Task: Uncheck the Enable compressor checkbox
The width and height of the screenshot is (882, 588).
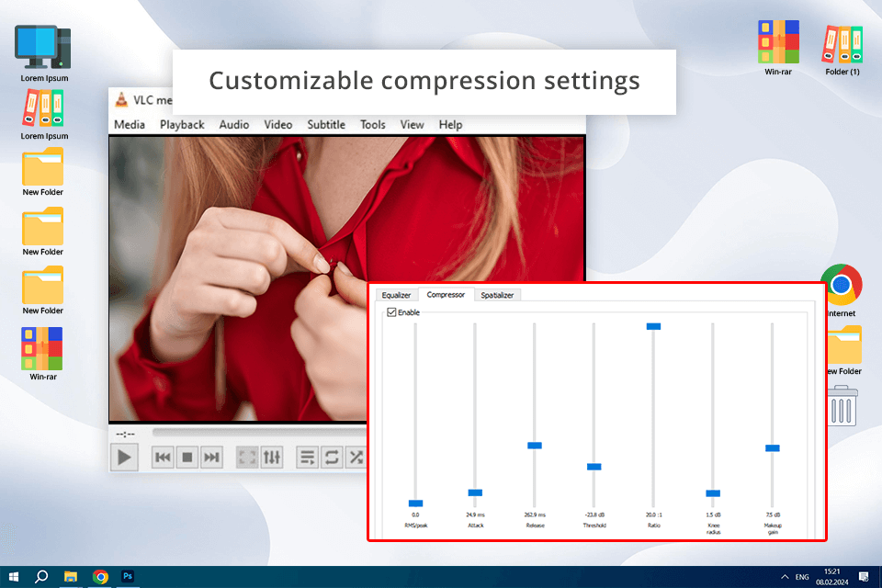Action: [x=391, y=312]
